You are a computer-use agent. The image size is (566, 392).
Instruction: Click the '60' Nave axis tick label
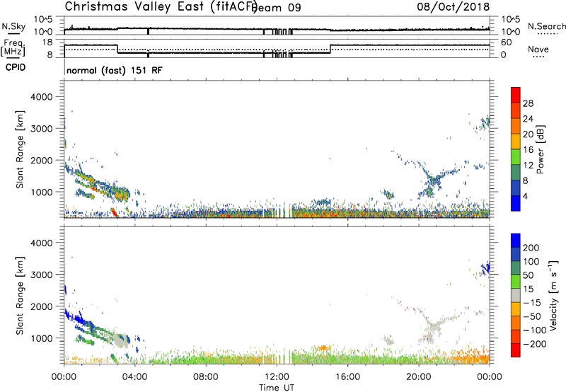[x=506, y=42]
